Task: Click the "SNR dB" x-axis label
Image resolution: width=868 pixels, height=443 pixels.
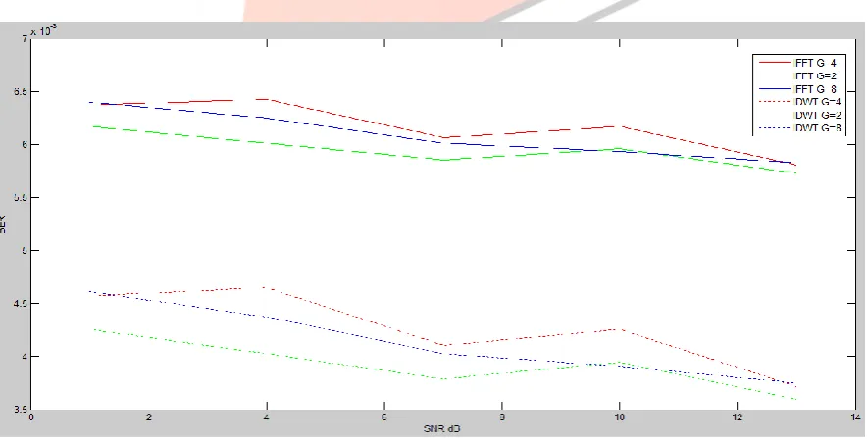Action: (x=441, y=428)
